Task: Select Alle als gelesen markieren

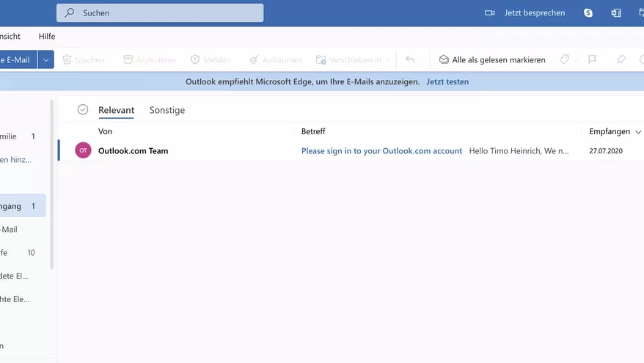Action: tap(499, 59)
